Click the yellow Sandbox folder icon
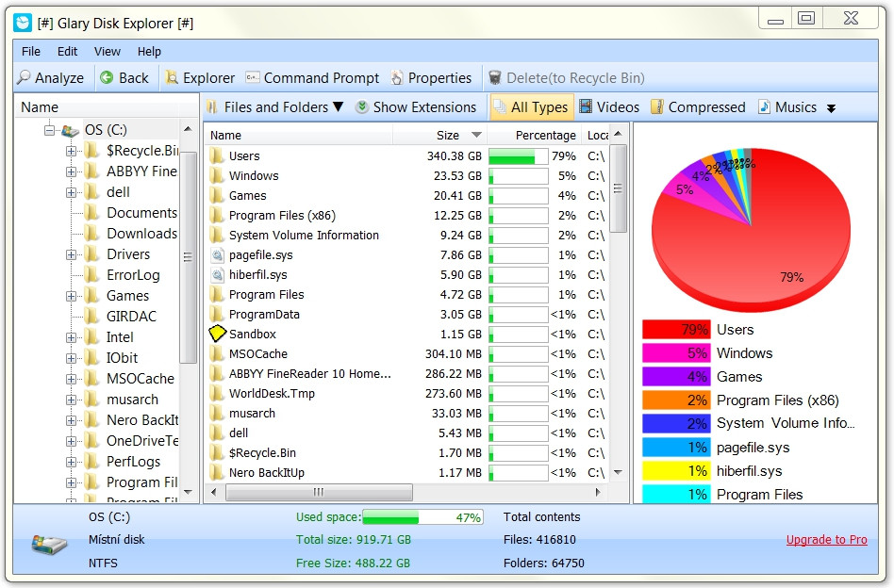This screenshot has width=894, height=588. (217, 334)
